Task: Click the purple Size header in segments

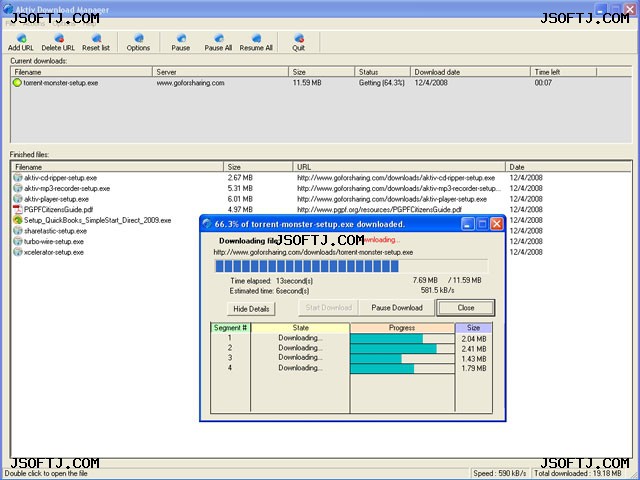Action: pyautogui.click(x=473, y=328)
